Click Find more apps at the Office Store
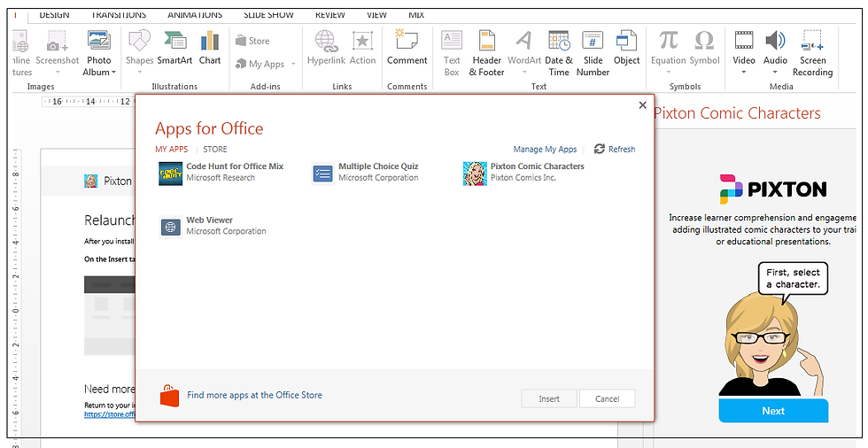The image size is (868, 448). (x=254, y=395)
